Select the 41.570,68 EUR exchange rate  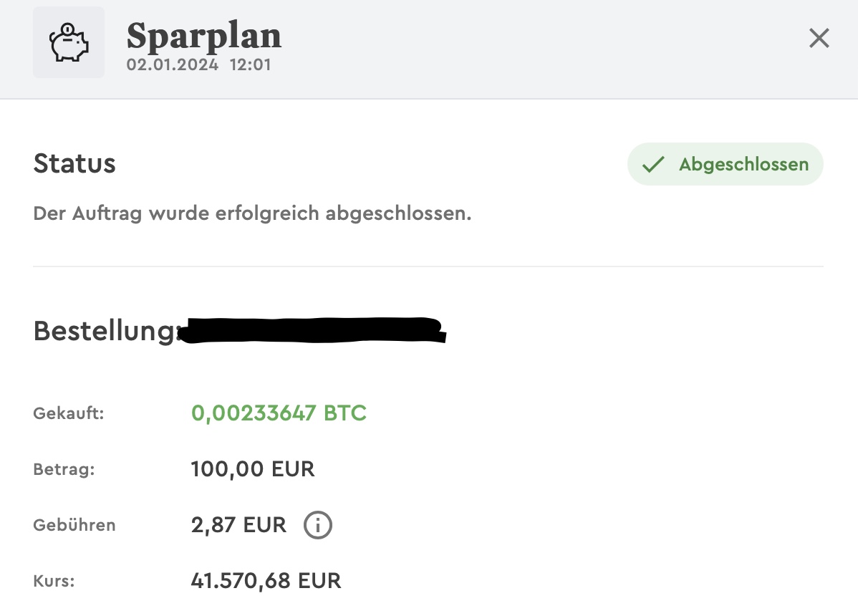[x=266, y=581]
